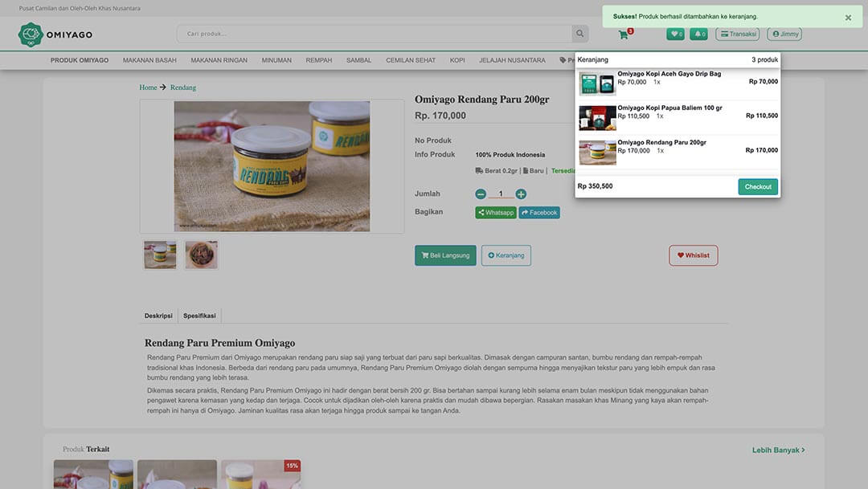Decrease quantity with minus button
The height and width of the screenshot is (489, 868).
click(x=481, y=194)
